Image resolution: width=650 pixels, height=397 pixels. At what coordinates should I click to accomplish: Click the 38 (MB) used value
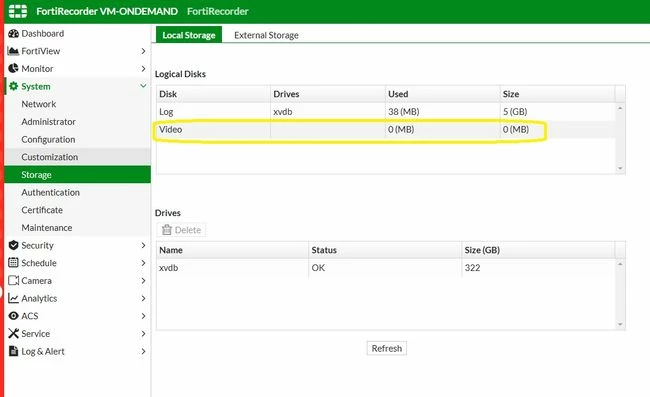(x=404, y=111)
